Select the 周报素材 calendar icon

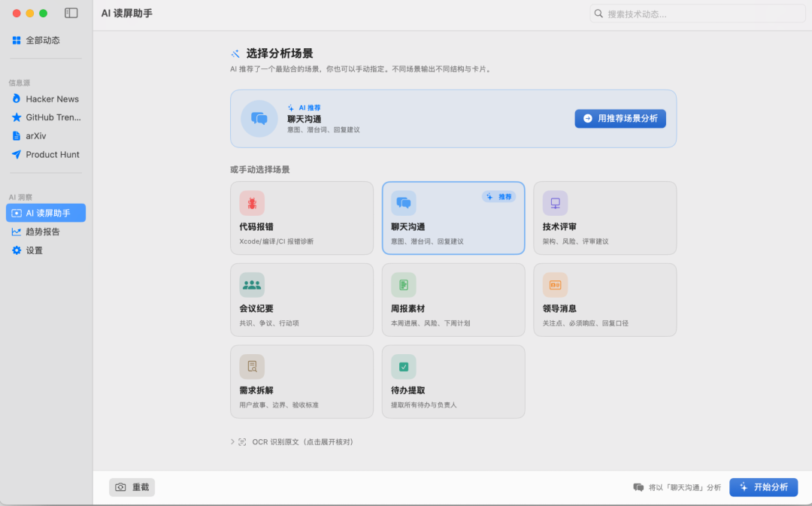(404, 285)
